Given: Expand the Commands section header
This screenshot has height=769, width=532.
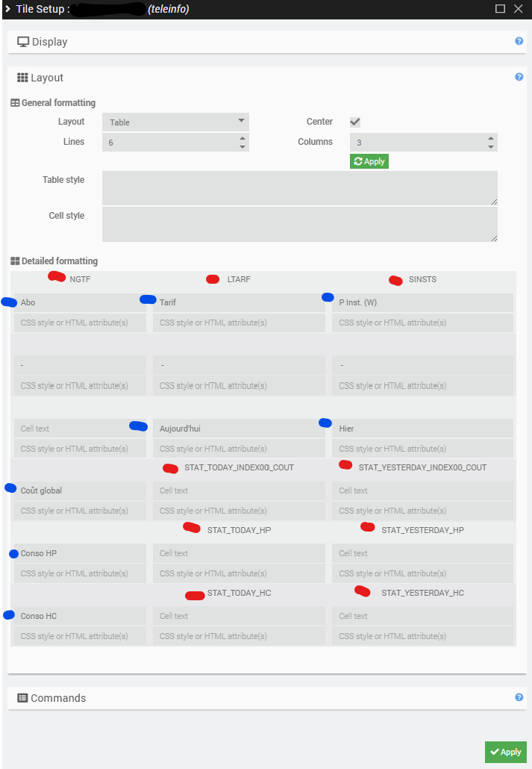Looking at the screenshot, I should click(266, 698).
